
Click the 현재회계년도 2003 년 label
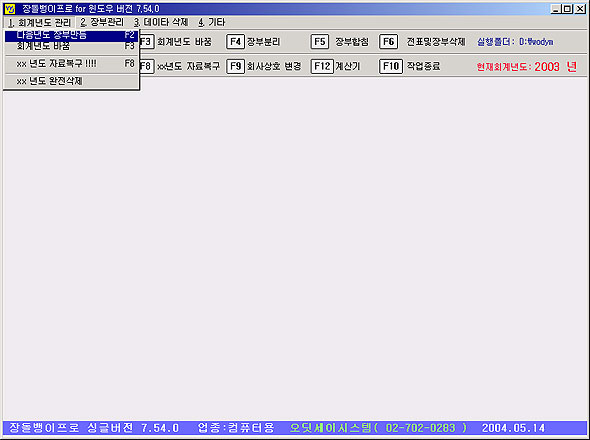tap(526, 67)
